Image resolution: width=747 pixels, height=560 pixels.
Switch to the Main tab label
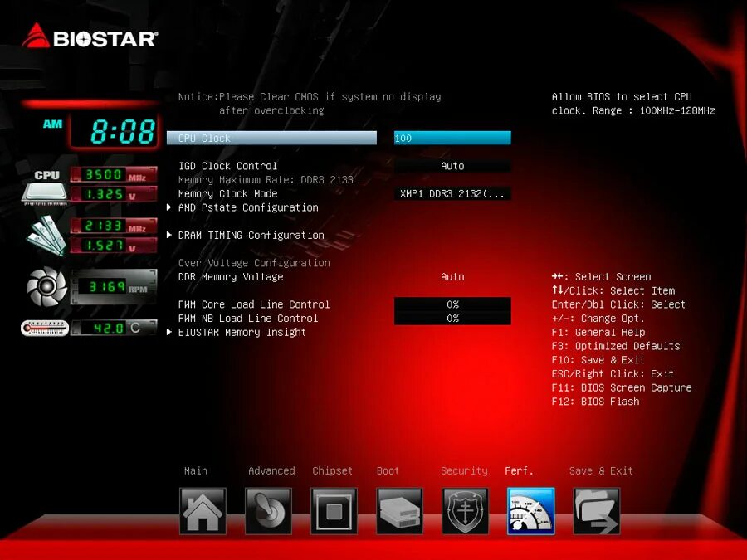pos(196,471)
